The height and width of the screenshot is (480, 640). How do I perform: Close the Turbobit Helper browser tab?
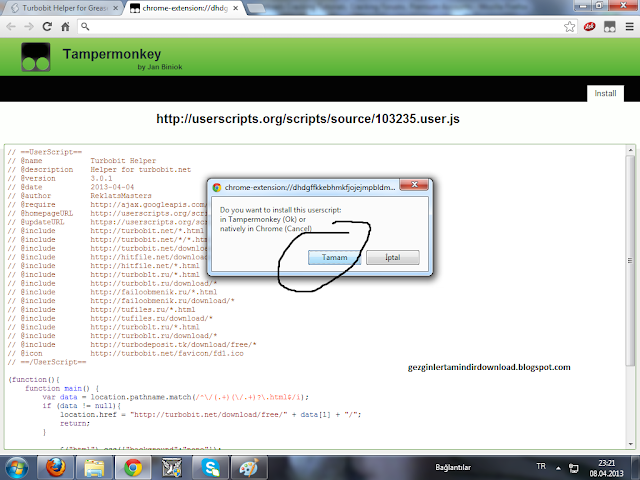pyautogui.click(x=116, y=8)
